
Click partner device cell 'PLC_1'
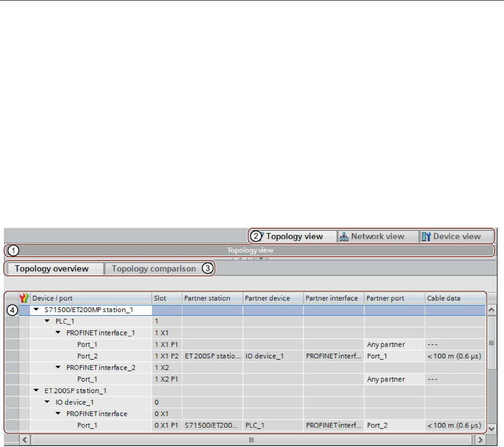273,425
